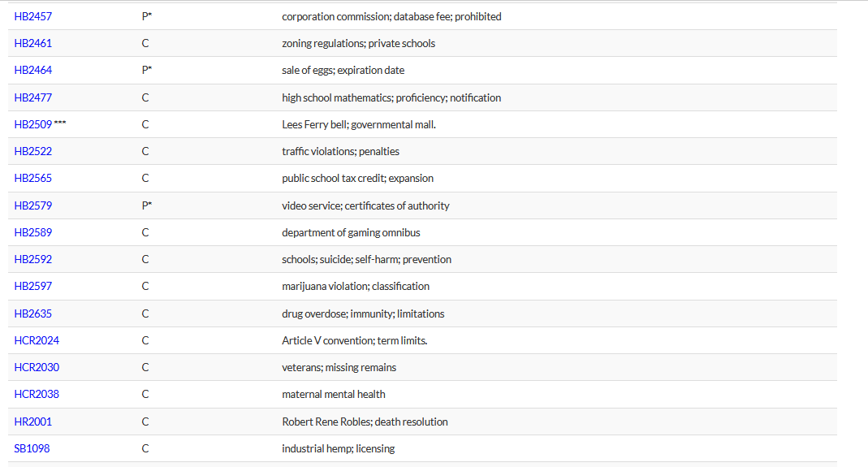Screen dimensions: 868x467
Task: Select text 'sale of eggs; expiration date'
Action: click(x=343, y=71)
